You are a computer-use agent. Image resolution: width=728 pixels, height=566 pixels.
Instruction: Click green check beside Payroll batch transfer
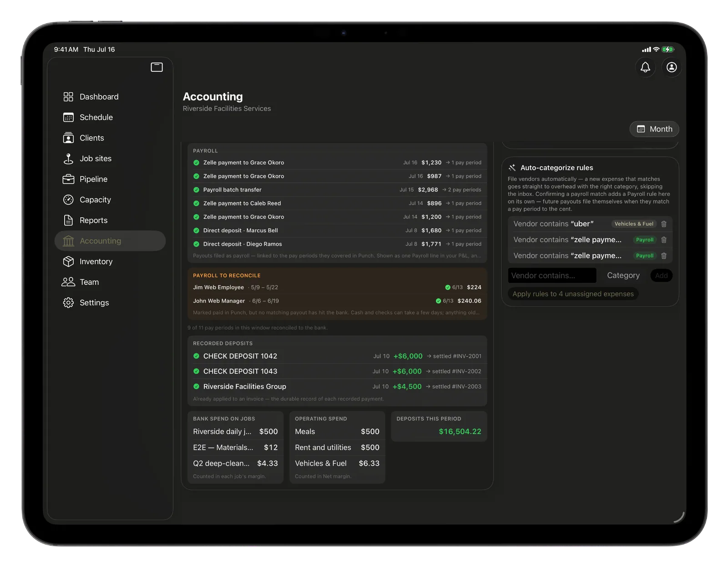click(196, 190)
